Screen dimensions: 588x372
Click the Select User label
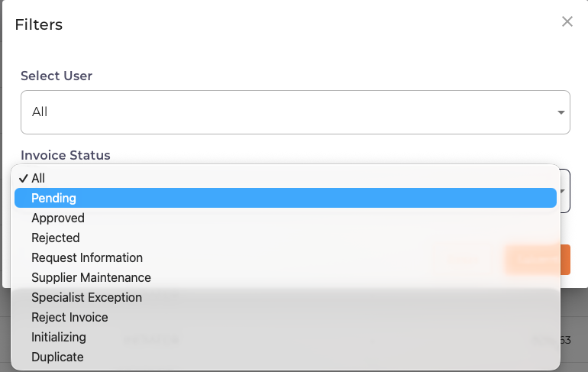click(x=57, y=76)
